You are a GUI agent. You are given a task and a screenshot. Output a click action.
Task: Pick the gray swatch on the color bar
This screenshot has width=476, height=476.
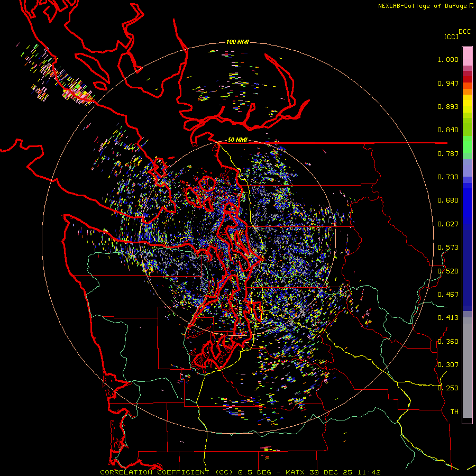coord(467,368)
